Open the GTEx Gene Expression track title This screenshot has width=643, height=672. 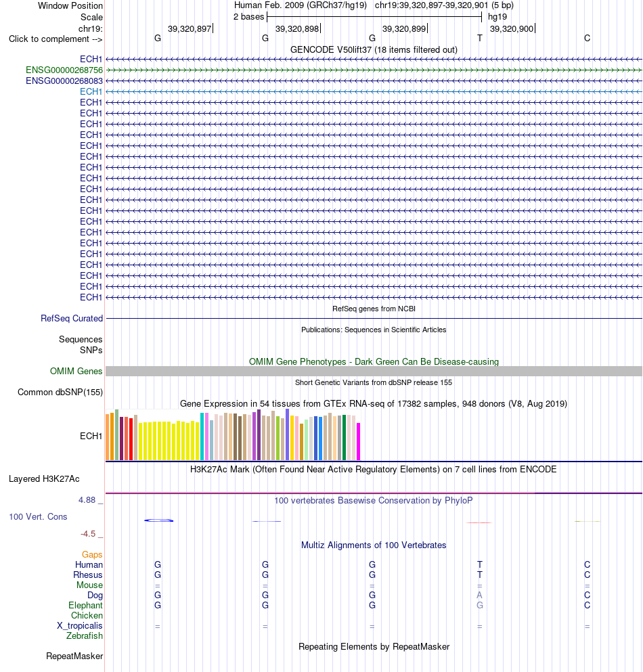(x=374, y=404)
